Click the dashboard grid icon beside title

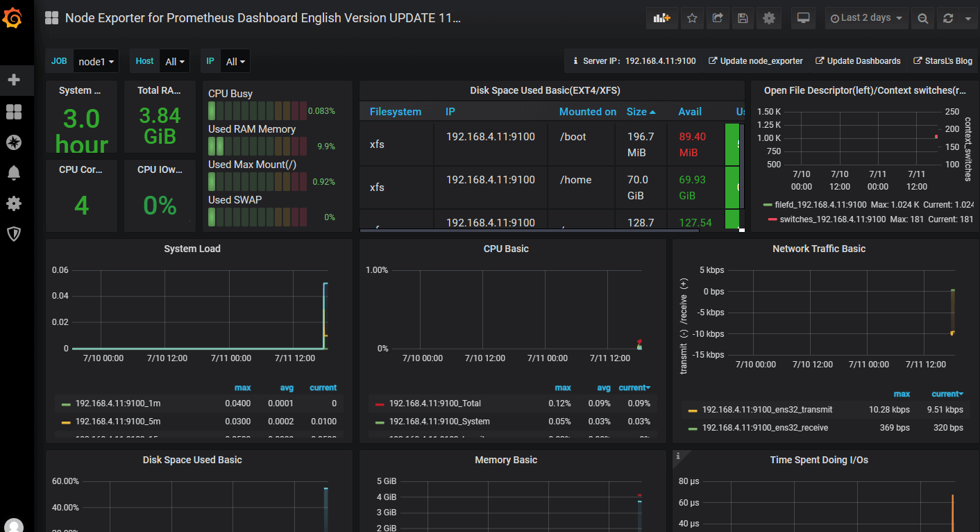click(x=51, y=18)
